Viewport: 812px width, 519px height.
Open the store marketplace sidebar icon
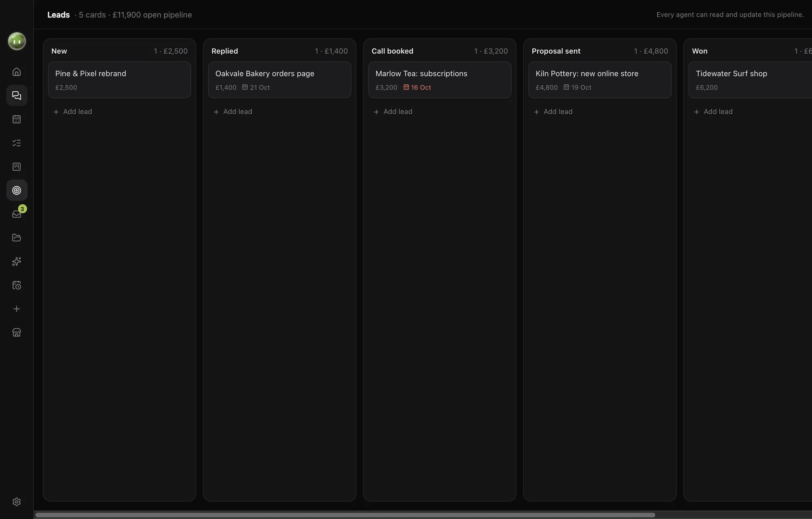[x=17, y=333]
